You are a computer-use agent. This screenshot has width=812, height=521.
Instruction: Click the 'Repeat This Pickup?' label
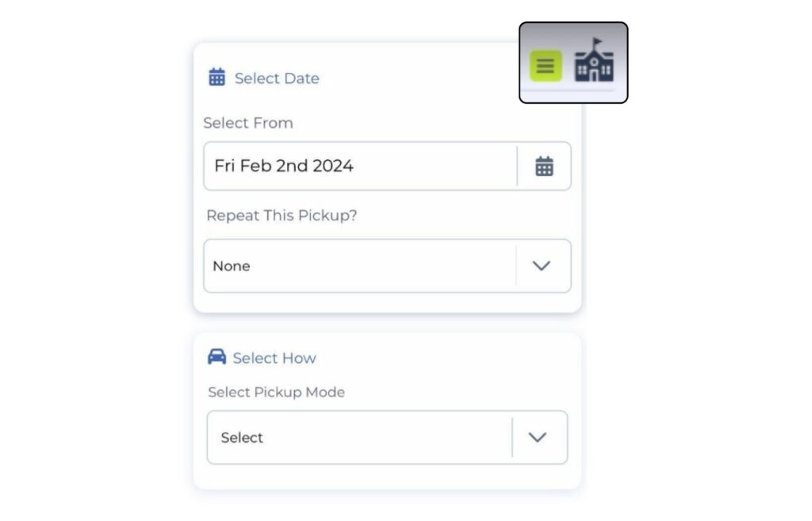[x=282, y=216]
